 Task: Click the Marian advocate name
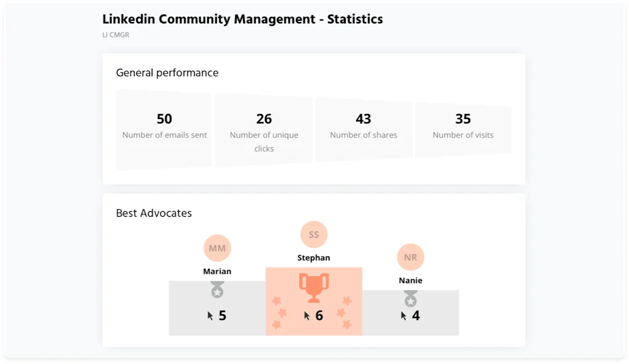[x=217, y=271]
